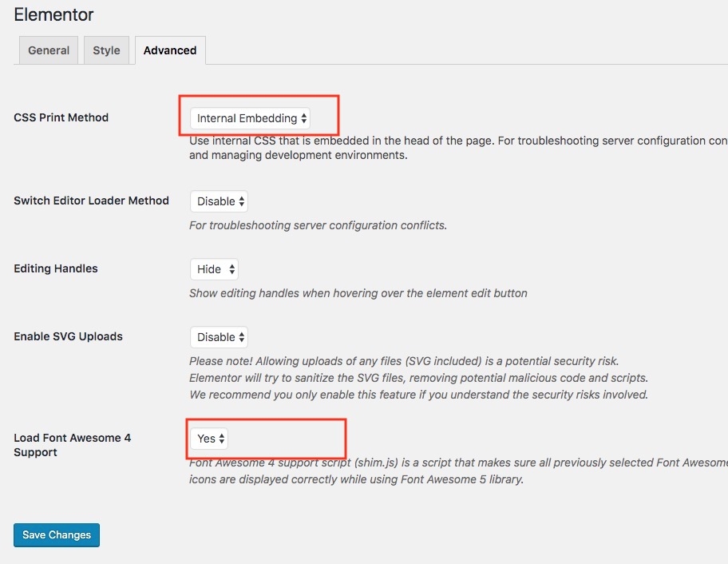Click the CSS Print Method label
Viewport: 728px width, 564px height.
[x=61, y=117]
